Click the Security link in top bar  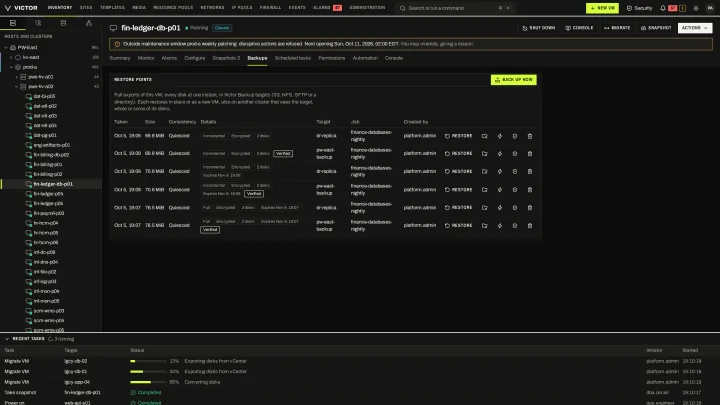(x=639, y=8)
